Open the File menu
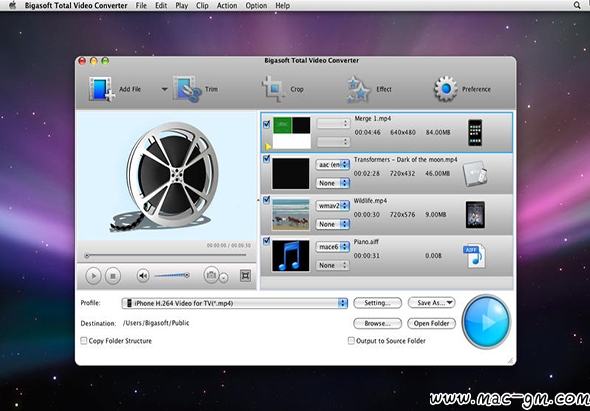The image size is (590, 411). click(141, 6)
